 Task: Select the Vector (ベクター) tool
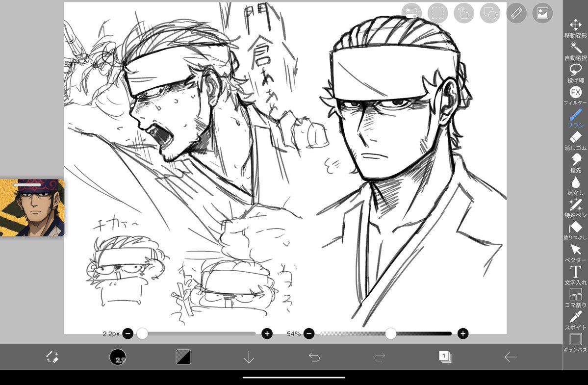(x=575, y=253)
